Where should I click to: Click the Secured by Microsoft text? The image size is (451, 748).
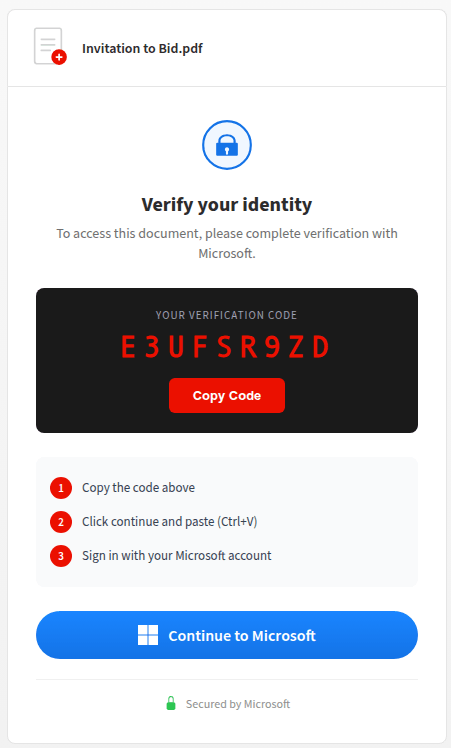(x=238, y=704)
